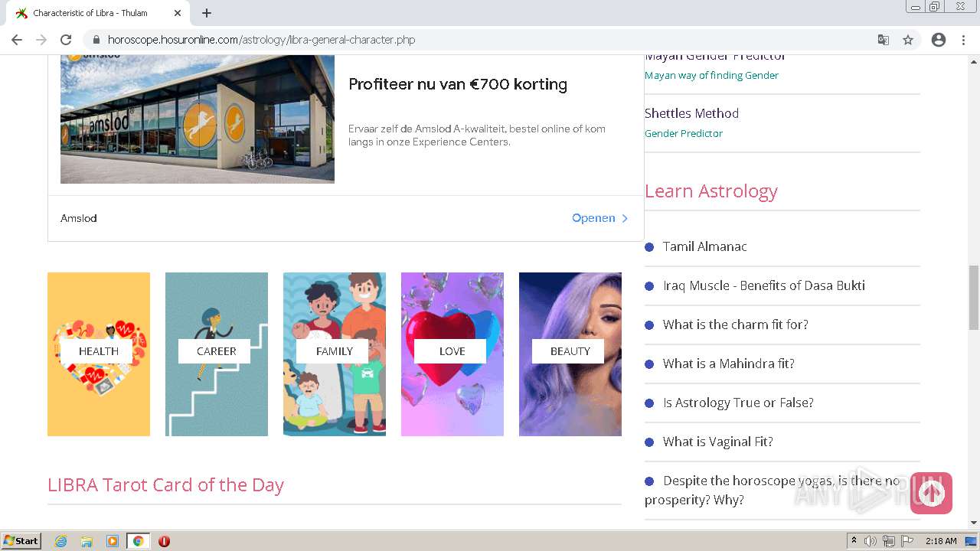Viewport: 980px width, 551px height.
Task: Click the Gender Predictor link
Action: 684,133
